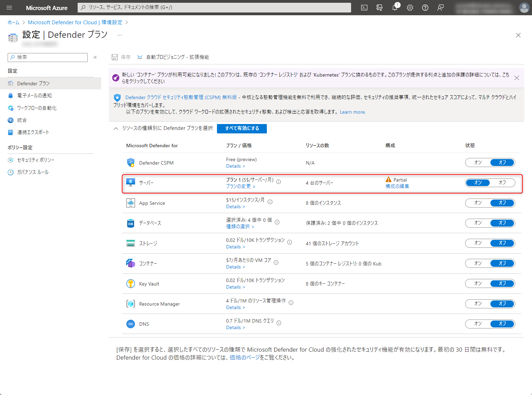Open the notifications bell
The image size is (532, 395).
[395, 8]
